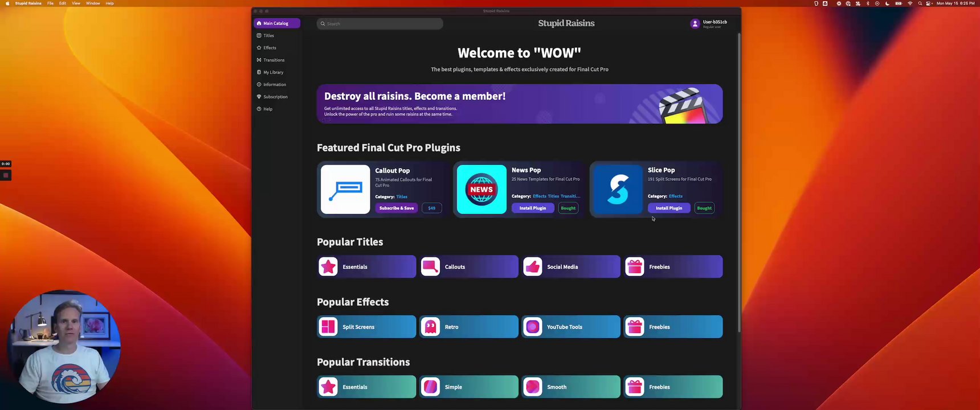Install the Slice Pop plugin
The height and width of the screenshot is (410, 980).
coord(669,208)
